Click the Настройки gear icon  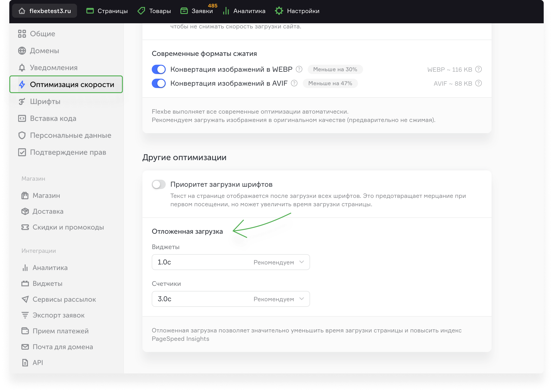pyautogui.click(x=279, y=11)
